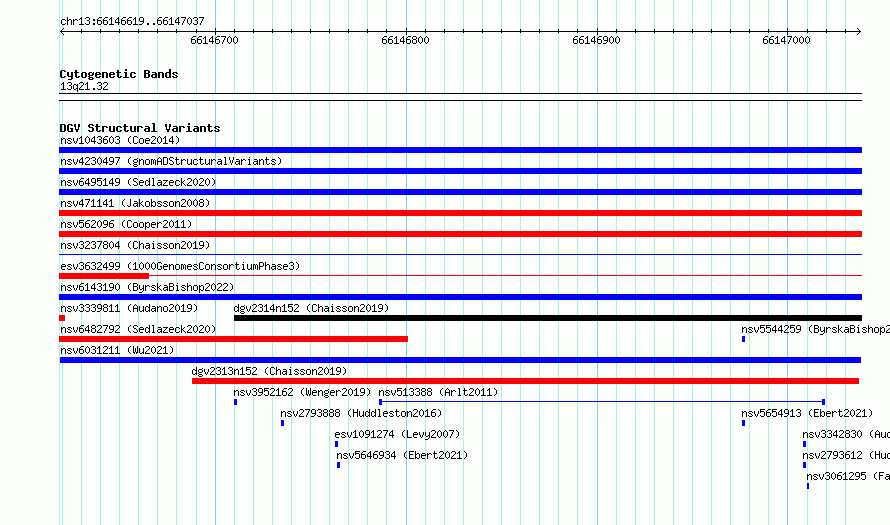890x525 pixels.
Task: Click the Cytogenetic Bands track title
Action: [x=119, y=74]
